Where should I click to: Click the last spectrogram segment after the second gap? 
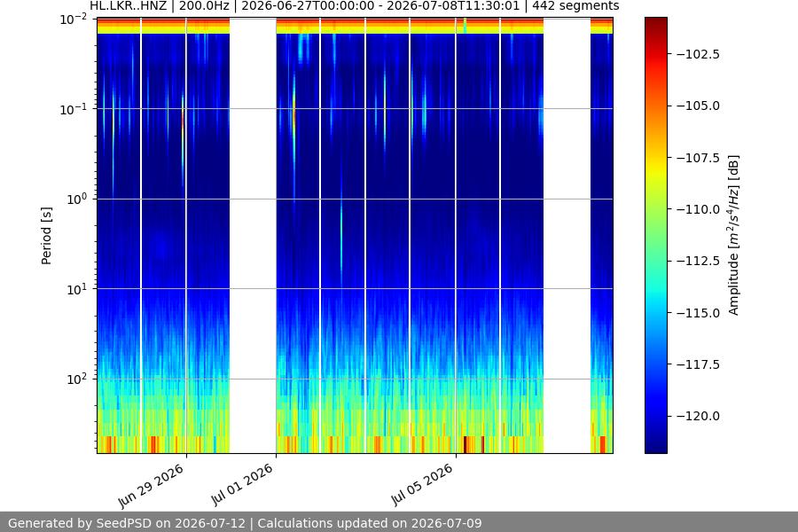coord(601,235)
